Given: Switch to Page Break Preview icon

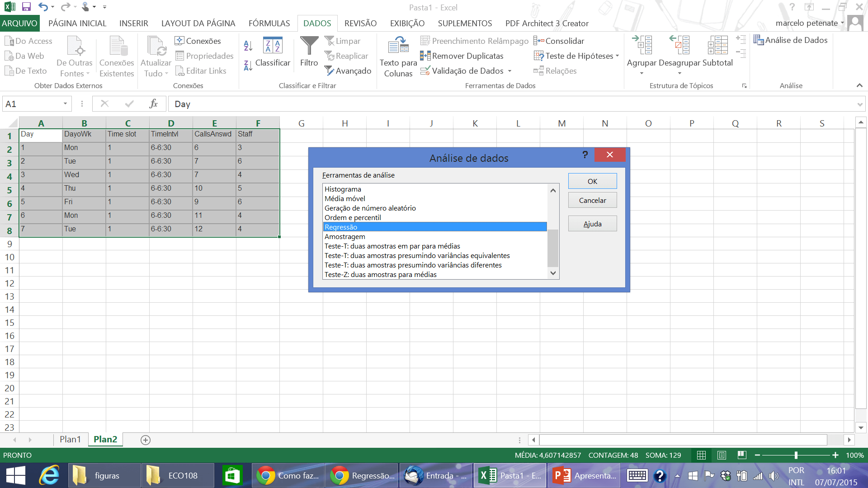Looking at the screenshot, I should pyautogui.click(x=742, y=455).
